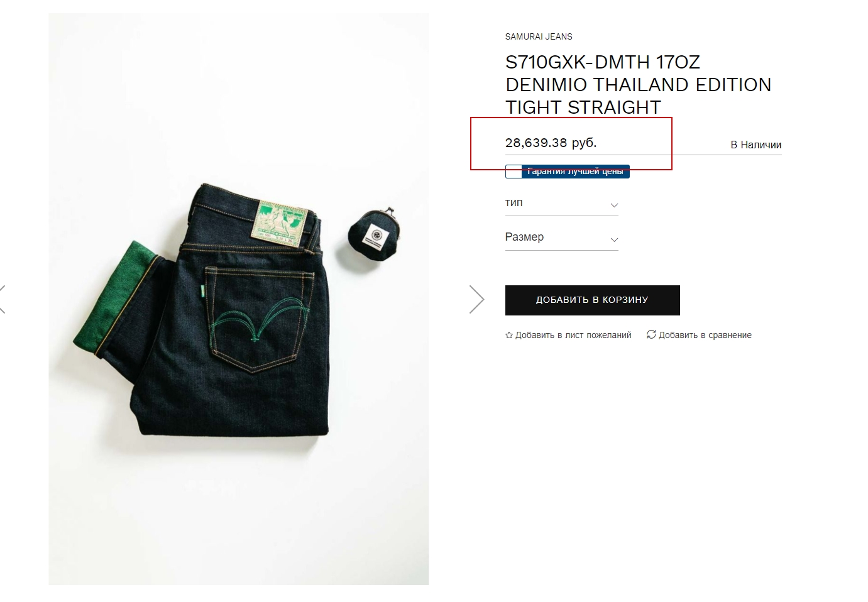Click the Гарантия лучшей цены badge

(x=568, y=172)
